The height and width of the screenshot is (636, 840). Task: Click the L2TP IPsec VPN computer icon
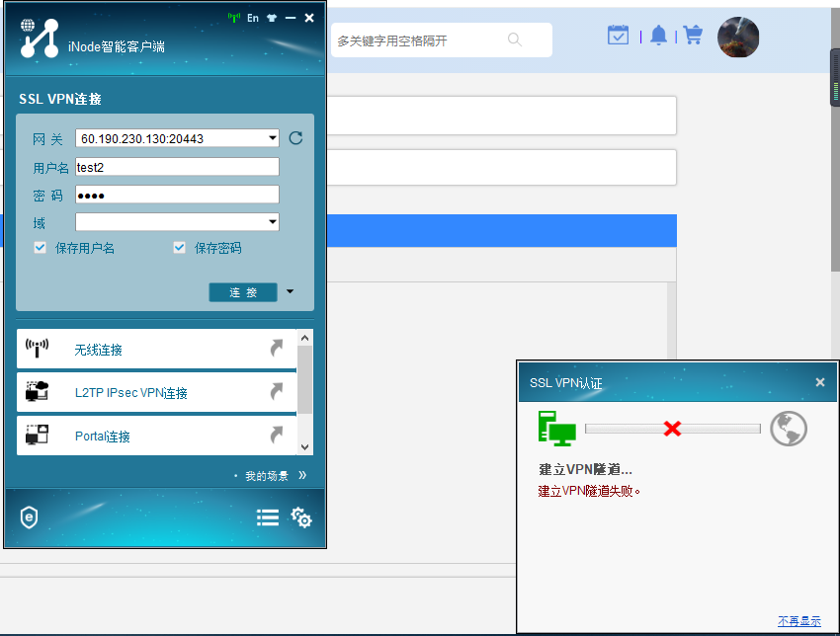[37, 391]
